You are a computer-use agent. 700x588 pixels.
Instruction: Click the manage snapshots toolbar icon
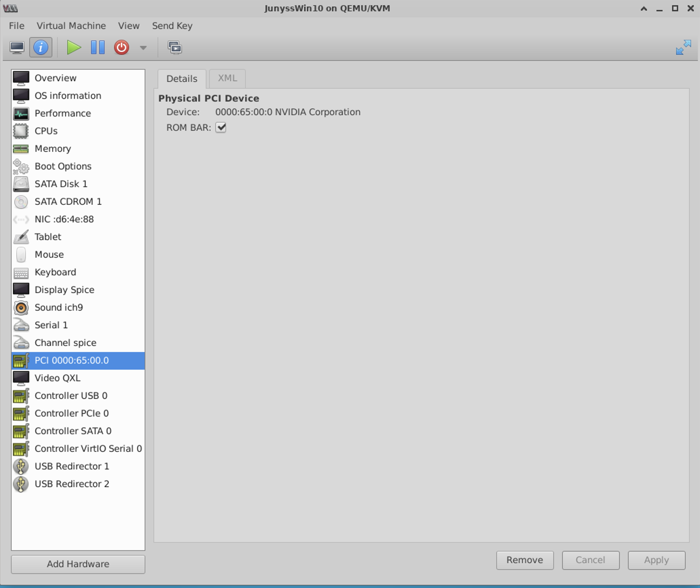175,48
